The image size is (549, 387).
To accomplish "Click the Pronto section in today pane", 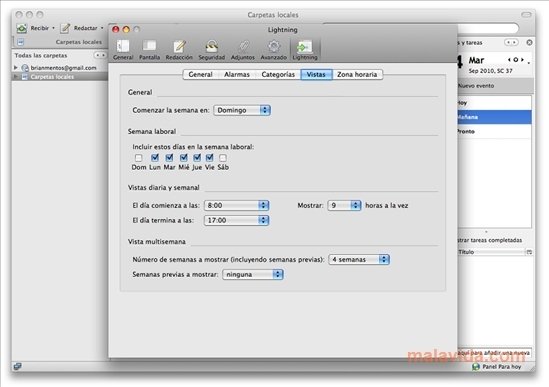I will coord(495,132).
